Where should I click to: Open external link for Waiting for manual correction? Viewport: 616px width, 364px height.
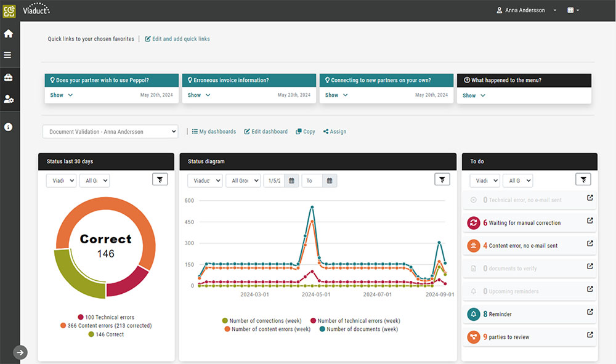[590, 221]
